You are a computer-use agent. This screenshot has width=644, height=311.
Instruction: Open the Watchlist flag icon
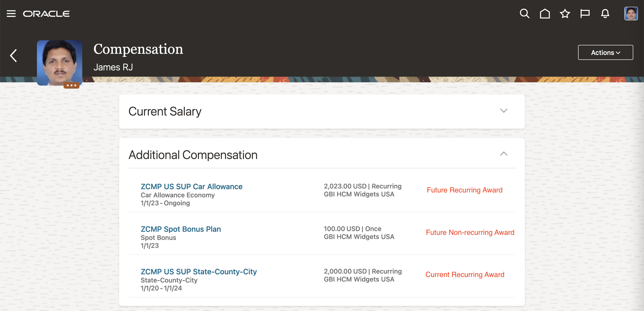[585, 14]
